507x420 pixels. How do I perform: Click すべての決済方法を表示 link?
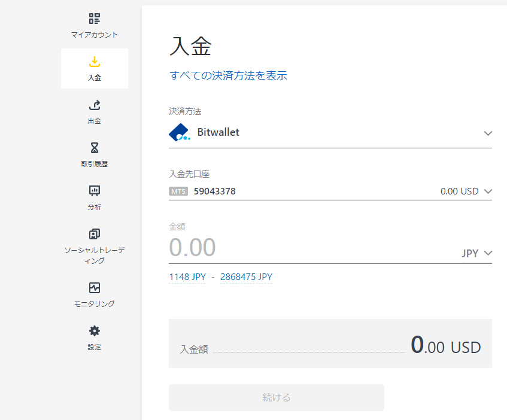tap(228, 75)
